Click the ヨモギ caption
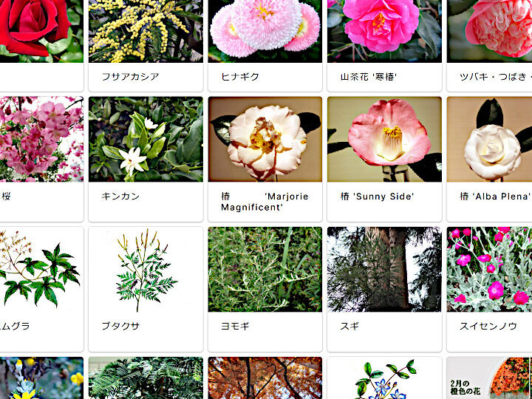Screen dimensions: 532x399 (x=235, y=327)
